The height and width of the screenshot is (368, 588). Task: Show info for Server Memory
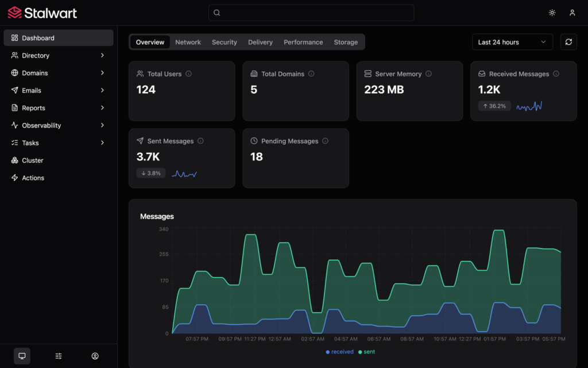[x=428, y=74]
